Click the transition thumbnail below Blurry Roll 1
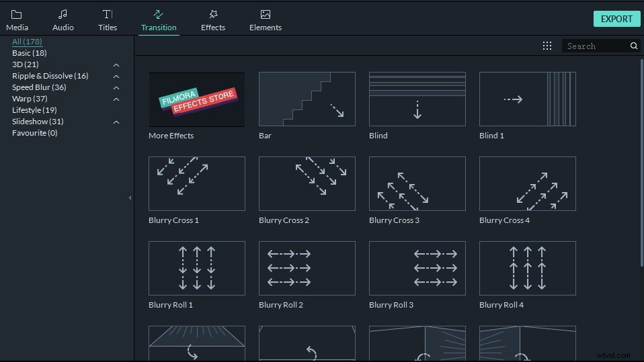 pyautogui.click(x=197, y=344)
